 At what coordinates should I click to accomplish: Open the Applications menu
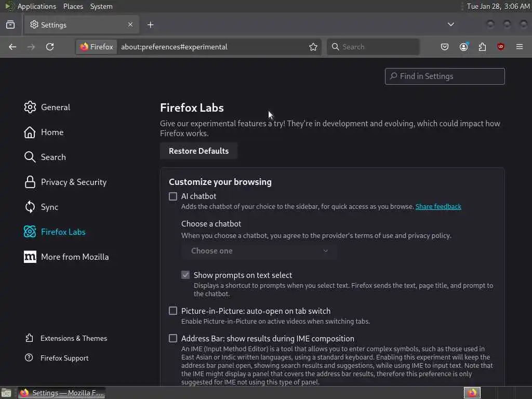(36, 6)
